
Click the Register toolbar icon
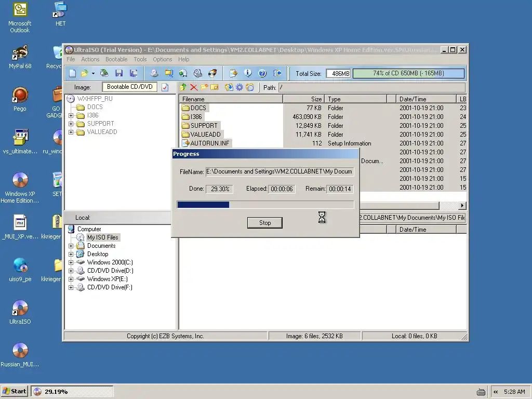point(233,73)
